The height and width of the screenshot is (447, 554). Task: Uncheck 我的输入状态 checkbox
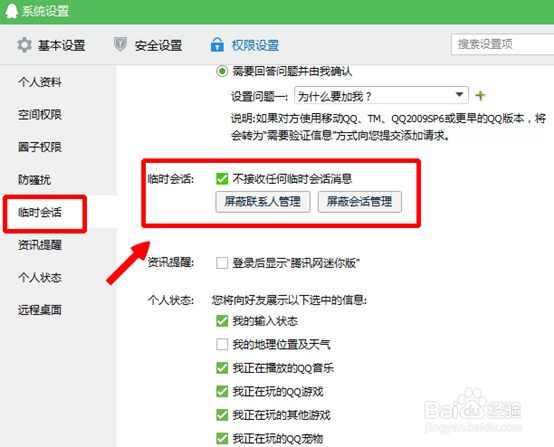(222, 321)
